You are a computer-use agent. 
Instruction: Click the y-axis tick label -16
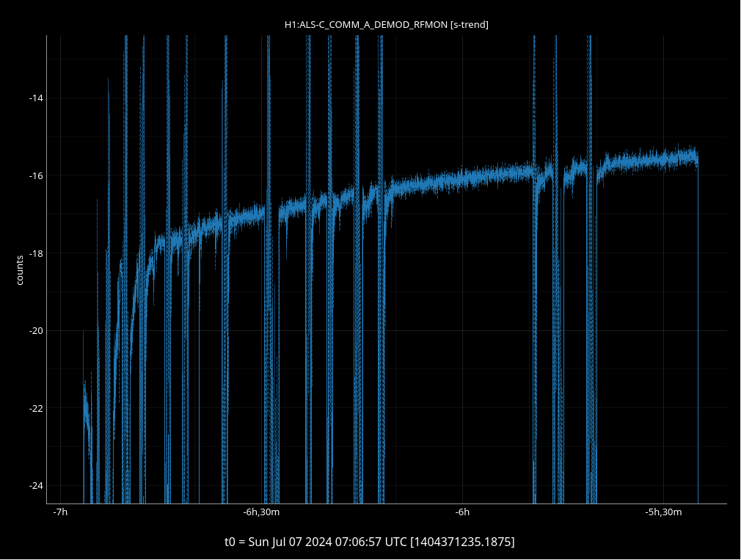pyautogui.click(x=36, y=176)
